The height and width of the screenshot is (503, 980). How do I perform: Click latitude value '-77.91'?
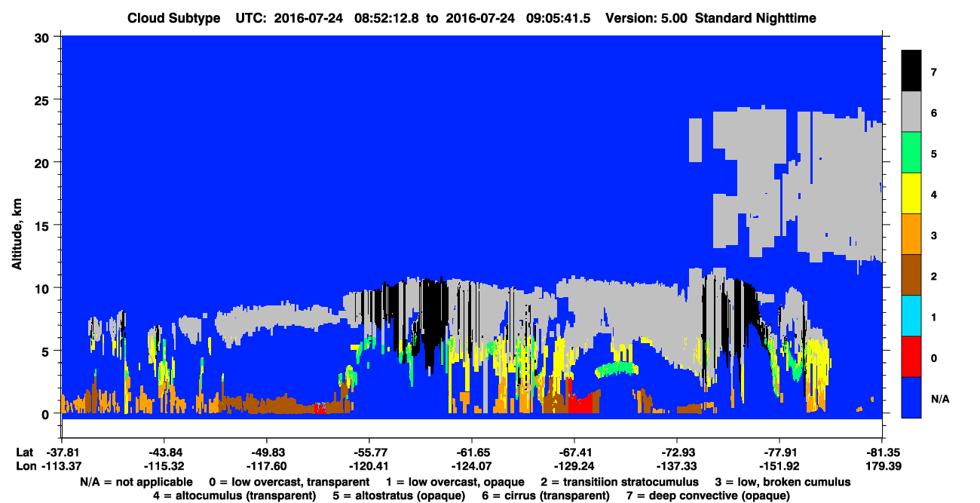(779, 452)
